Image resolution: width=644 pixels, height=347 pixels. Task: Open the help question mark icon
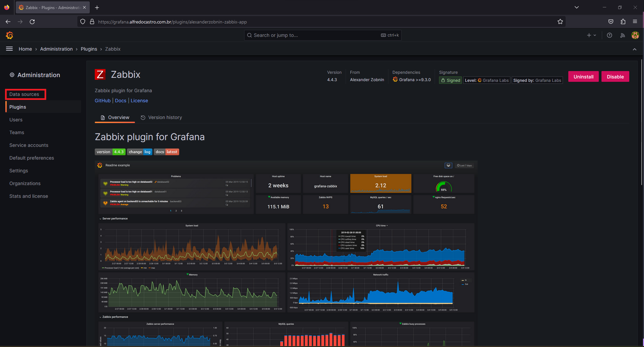pos(610,35)
